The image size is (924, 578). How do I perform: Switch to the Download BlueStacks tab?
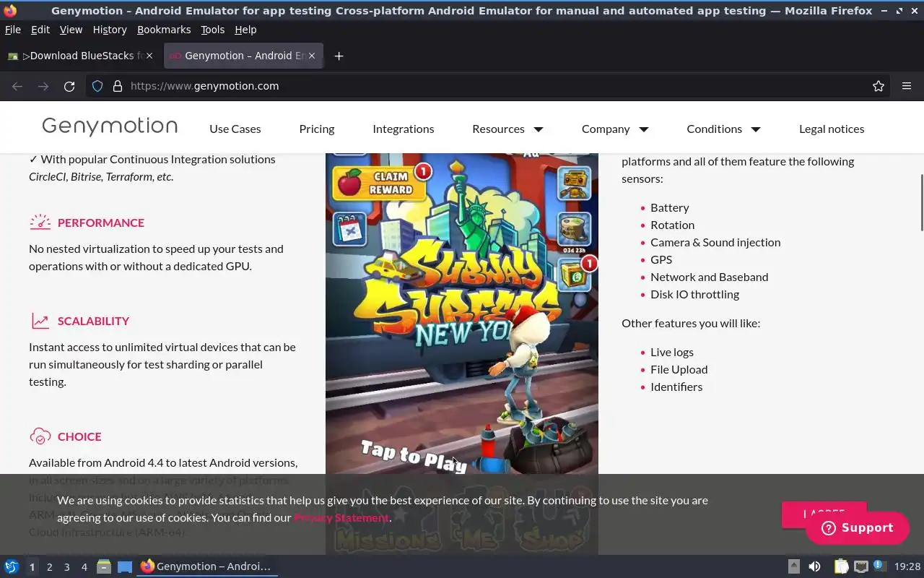point(81,56)
